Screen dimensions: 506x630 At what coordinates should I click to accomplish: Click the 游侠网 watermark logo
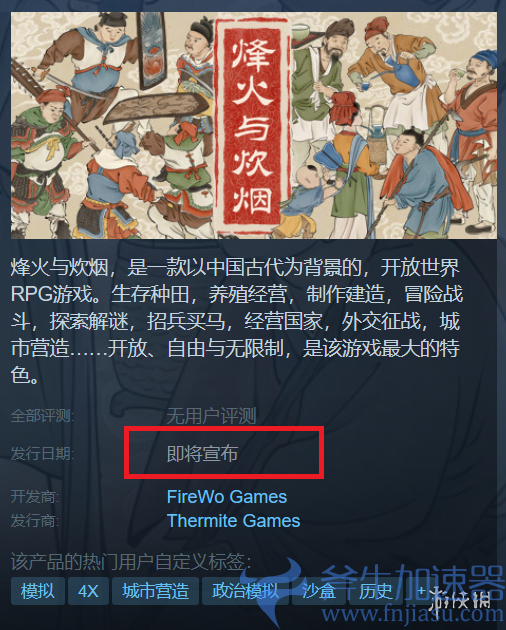point(460,598)
